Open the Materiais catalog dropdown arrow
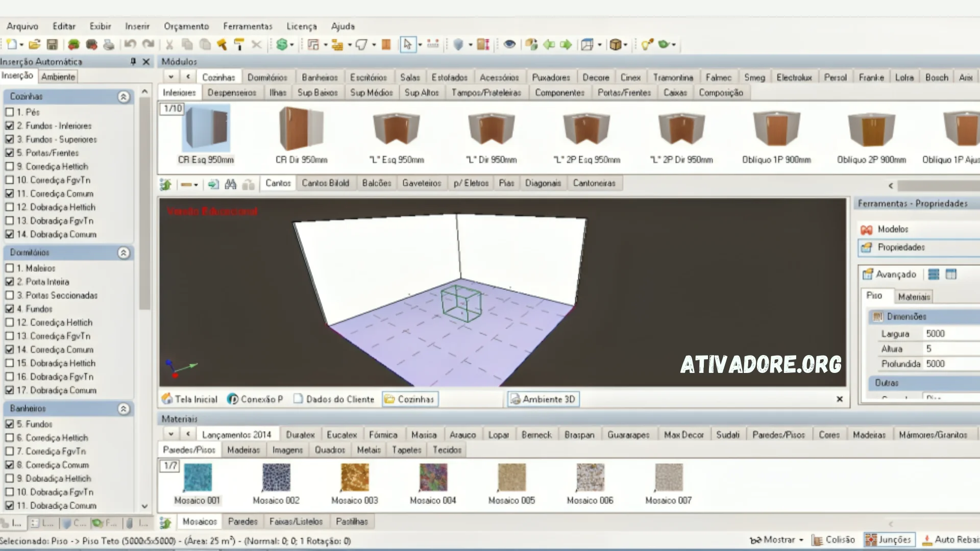 tap(171, 435)
